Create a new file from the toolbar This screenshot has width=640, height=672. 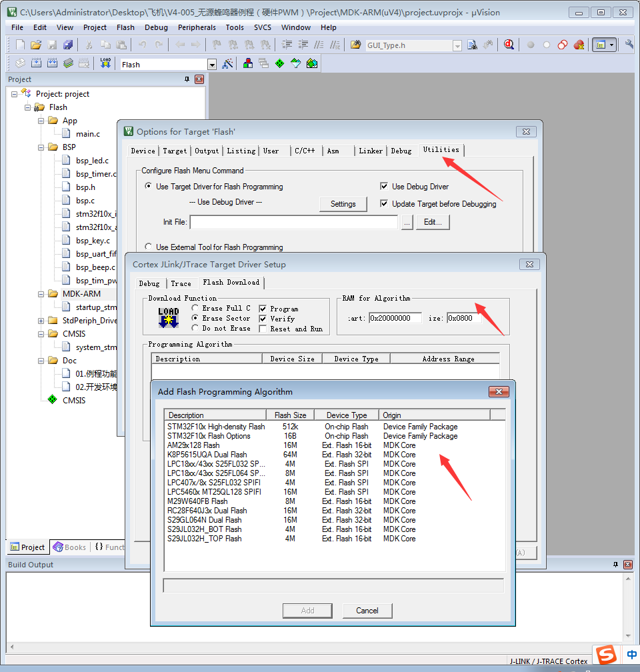20,45
